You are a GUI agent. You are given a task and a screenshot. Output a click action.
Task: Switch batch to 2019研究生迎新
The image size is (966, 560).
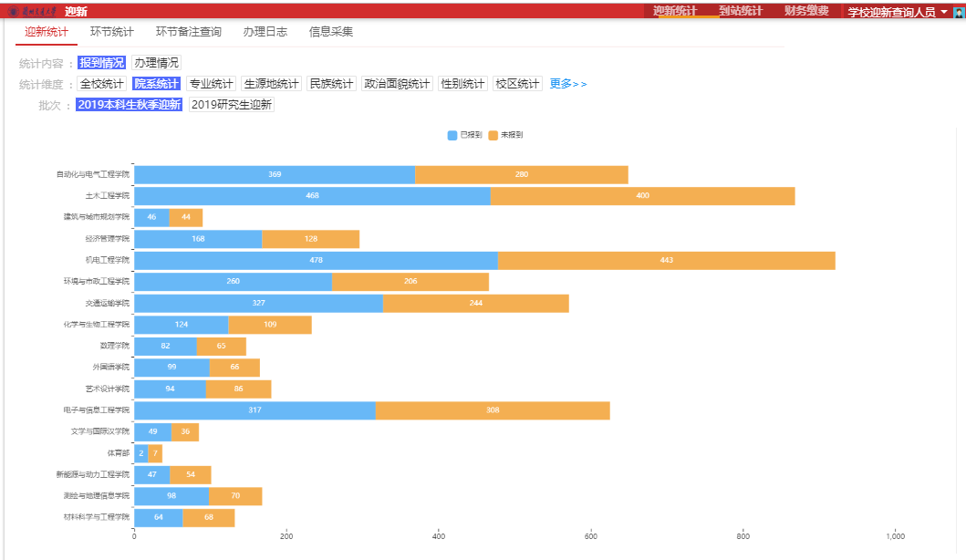point(232,105)
